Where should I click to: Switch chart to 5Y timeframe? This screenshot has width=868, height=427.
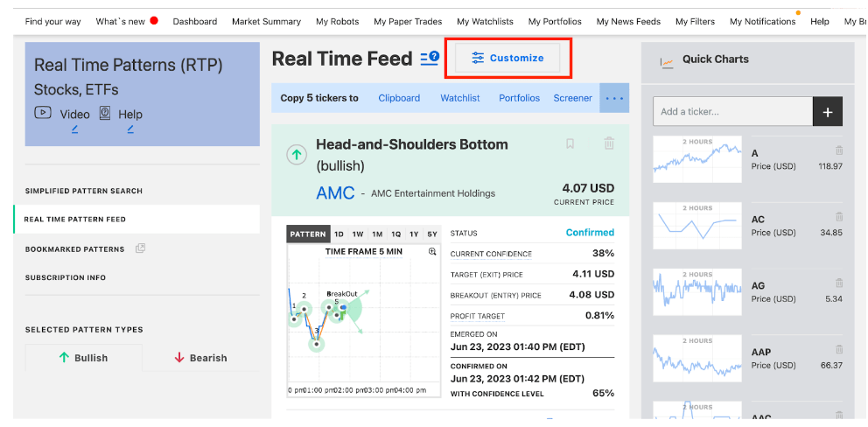pos(431,234)
